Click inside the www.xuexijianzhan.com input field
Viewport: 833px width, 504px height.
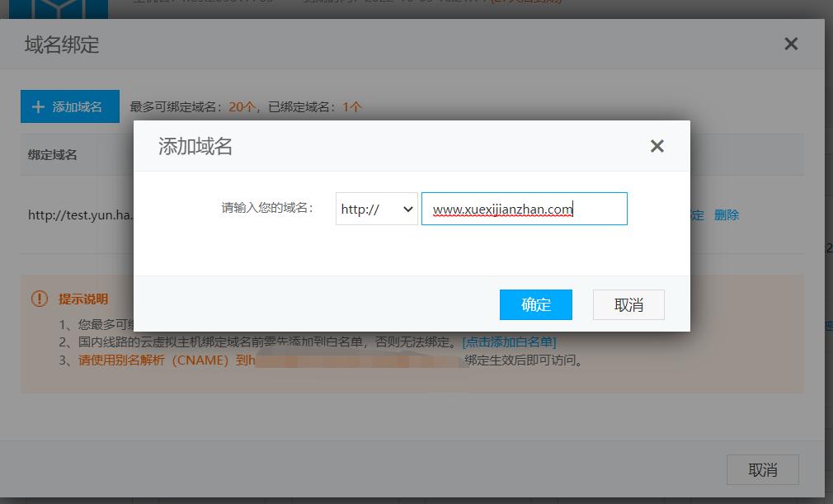[524, 209]
